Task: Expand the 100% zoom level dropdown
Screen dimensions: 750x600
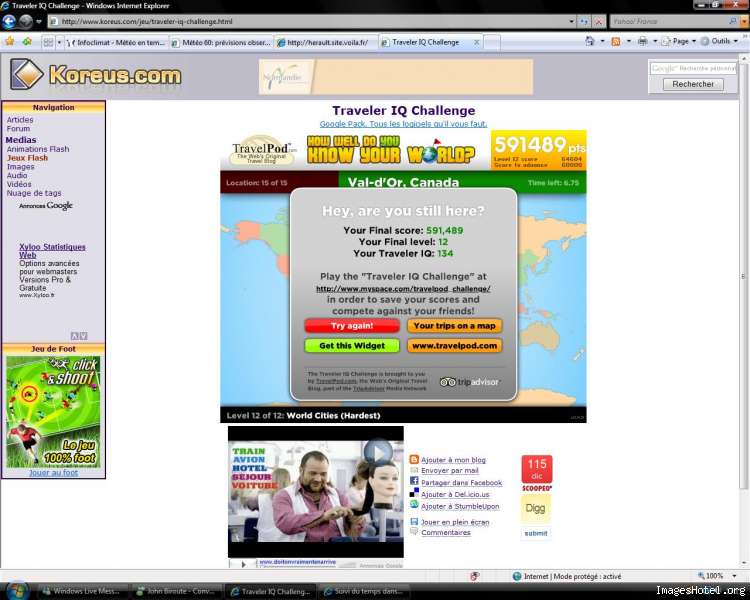Action: (734, 576)
